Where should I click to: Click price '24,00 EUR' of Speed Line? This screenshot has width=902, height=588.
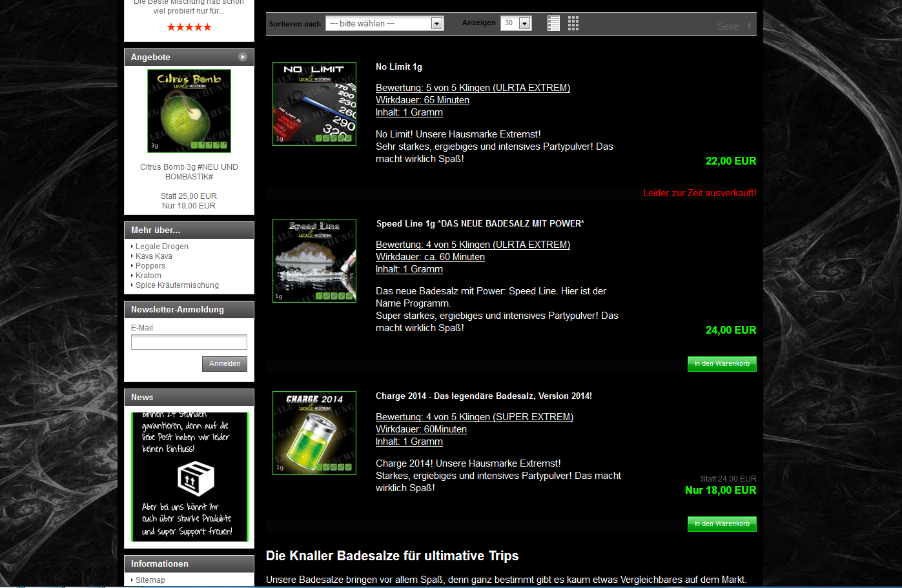[x=731, y=330]
